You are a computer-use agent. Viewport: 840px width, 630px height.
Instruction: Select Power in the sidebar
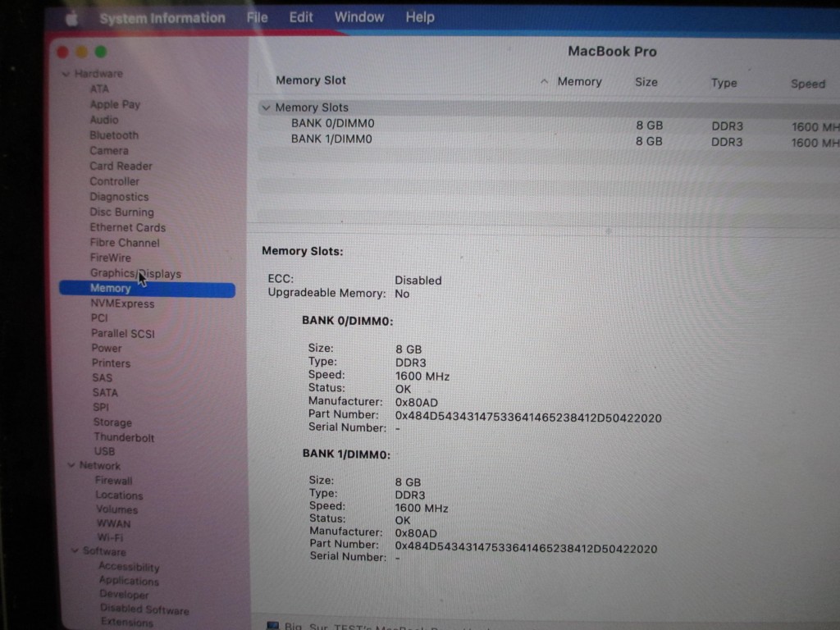tap(107, 348)
